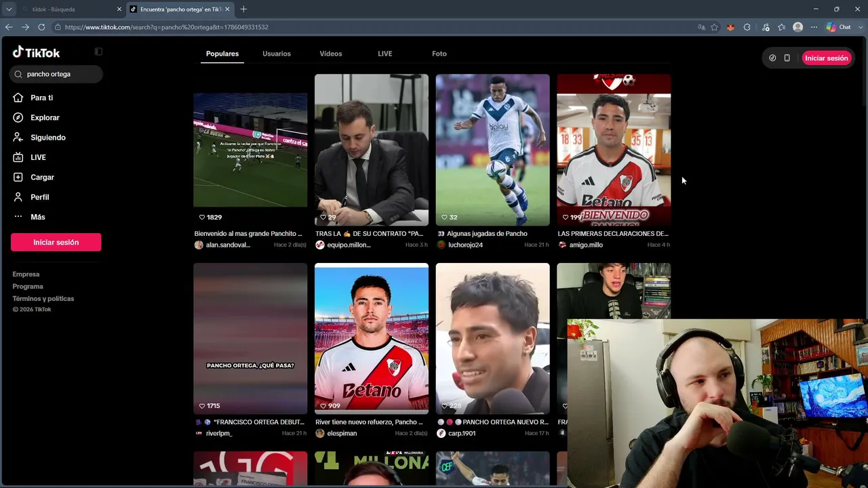Open user alan.sandoval... profile
The image size is (868, 488).
point(228,245)
